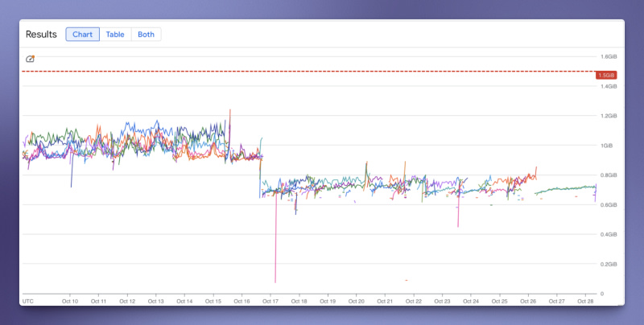Click the Oct 17 date label
Viewport: 644px width, 325px height.
coord(270,302)
